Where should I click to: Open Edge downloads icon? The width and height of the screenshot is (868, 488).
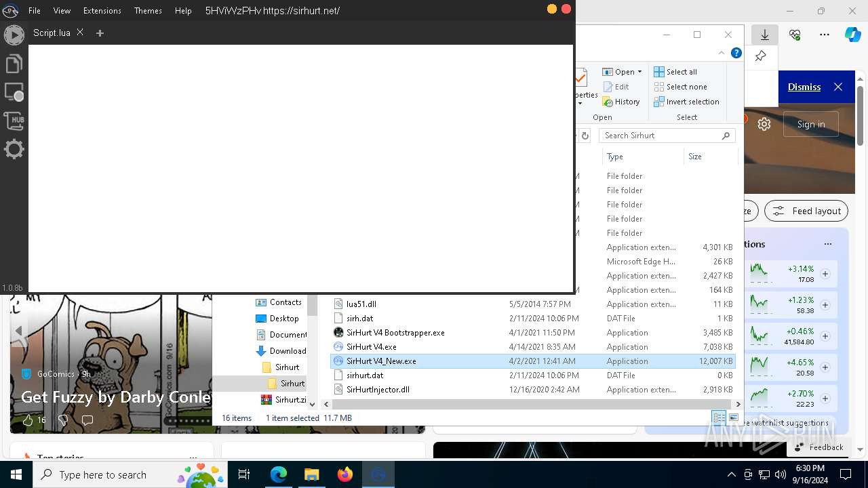pos(764,35)
